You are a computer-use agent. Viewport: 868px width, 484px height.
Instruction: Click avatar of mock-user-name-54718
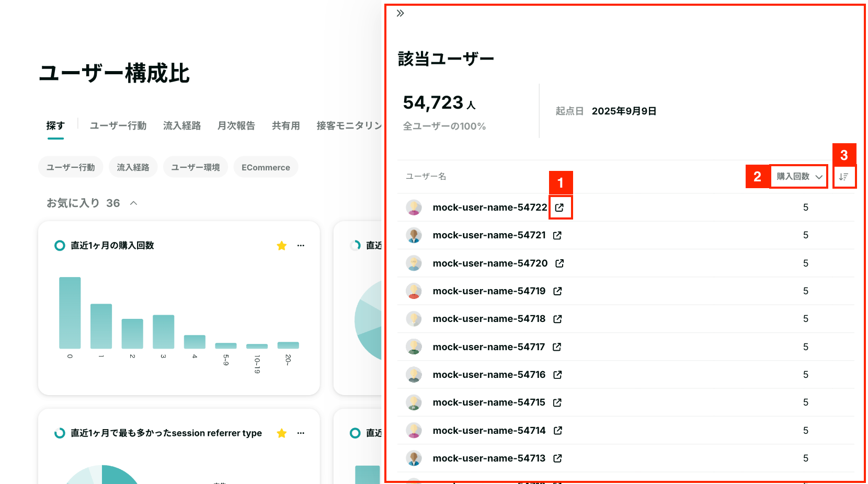coord(414,319)
